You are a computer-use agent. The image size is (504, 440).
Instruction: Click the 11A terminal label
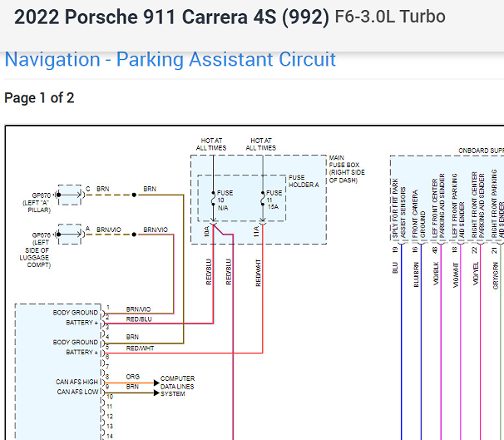256,231
